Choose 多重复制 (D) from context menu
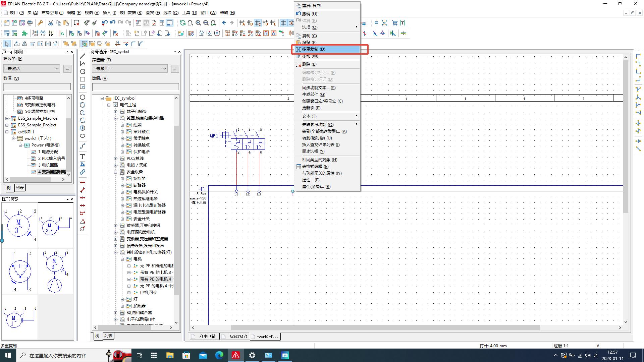 313,49
